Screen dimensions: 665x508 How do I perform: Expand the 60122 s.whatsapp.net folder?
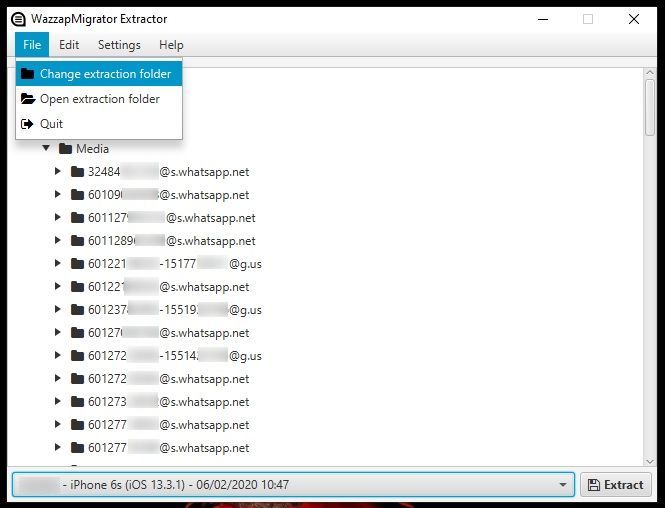pos(58,286)
